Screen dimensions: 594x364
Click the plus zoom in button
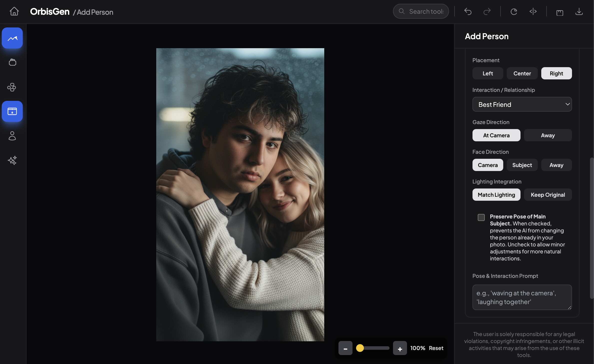point(400,348)
